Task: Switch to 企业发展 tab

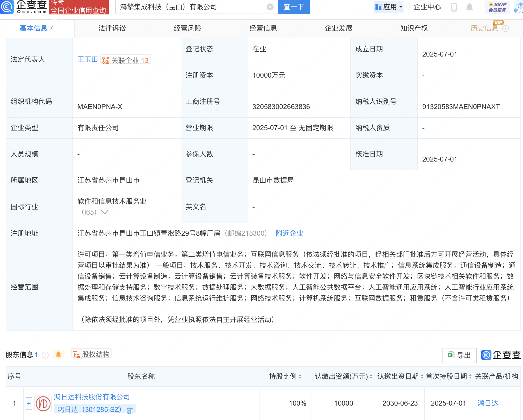Action: pos(339,28)
